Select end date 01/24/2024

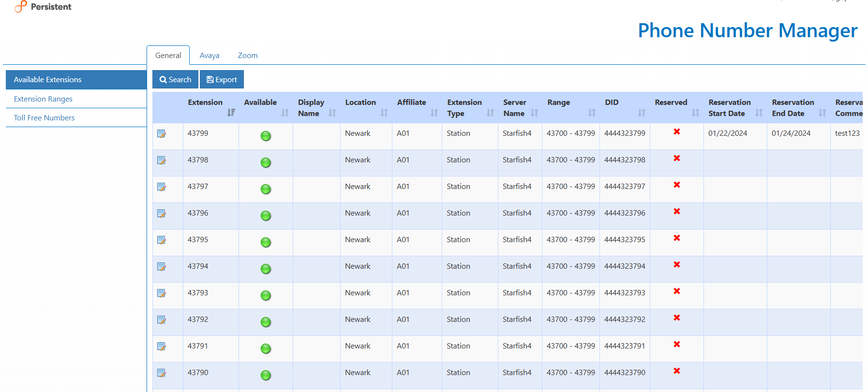coord(791,133)
